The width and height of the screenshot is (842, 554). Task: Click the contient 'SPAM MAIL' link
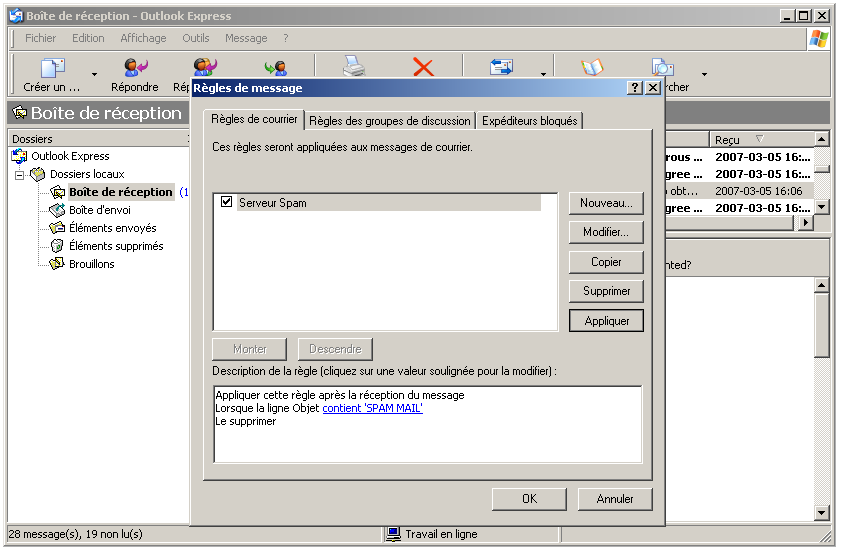[372, 408]
